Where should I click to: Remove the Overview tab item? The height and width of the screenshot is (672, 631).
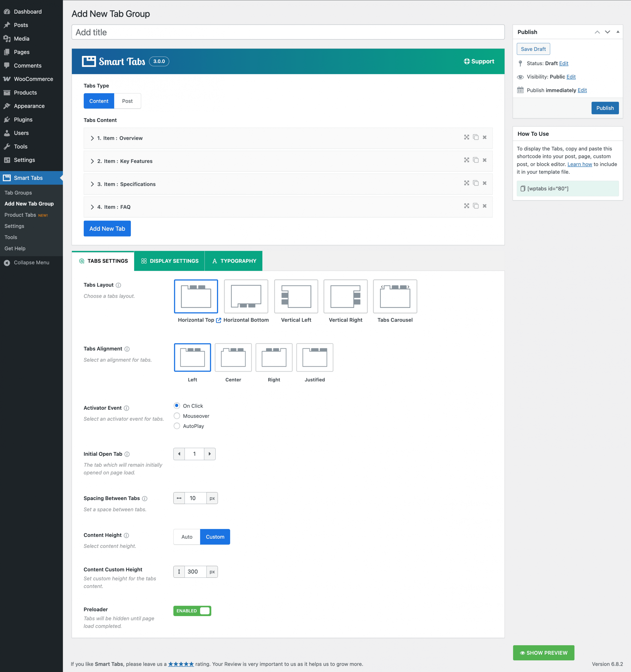(x=484, y=137)
